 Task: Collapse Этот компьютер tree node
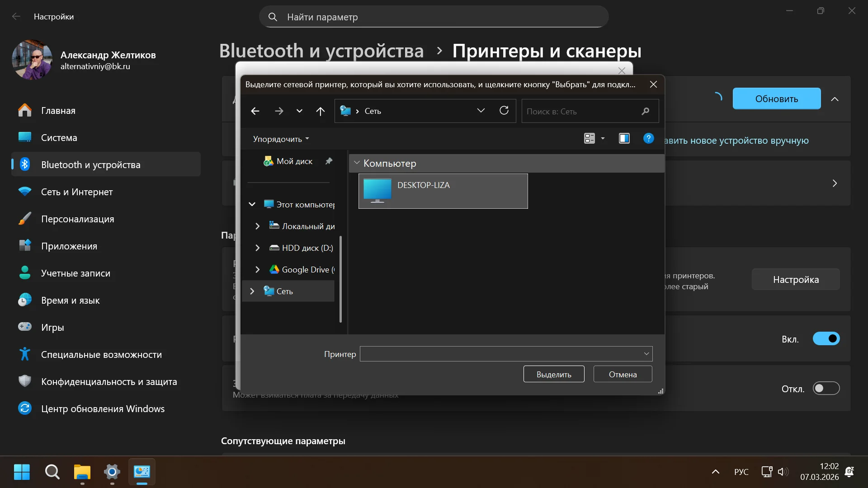click(x=252, y=205)
